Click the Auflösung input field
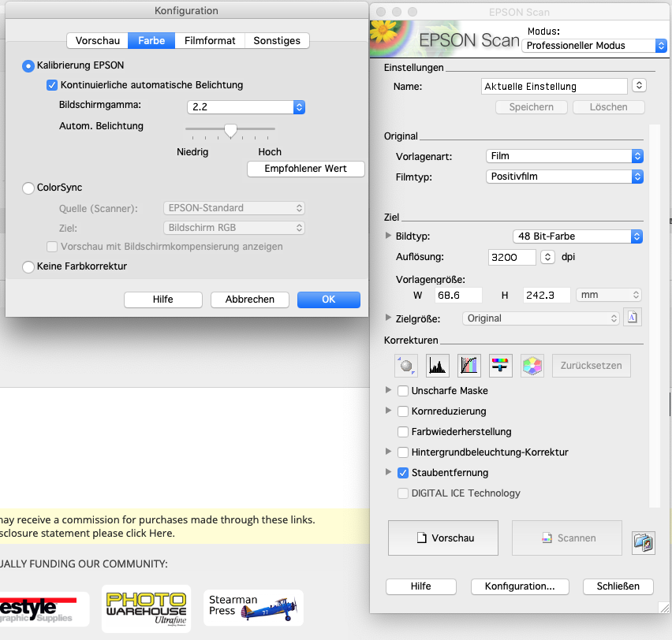The image size is (672, 640). 512,258
